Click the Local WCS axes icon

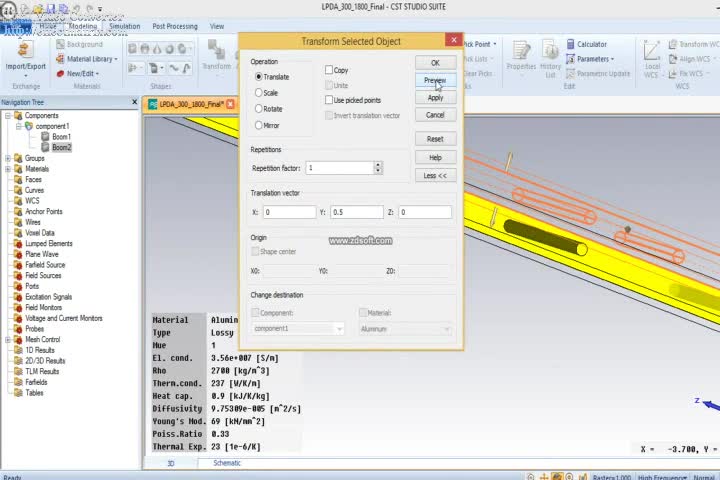652,51
